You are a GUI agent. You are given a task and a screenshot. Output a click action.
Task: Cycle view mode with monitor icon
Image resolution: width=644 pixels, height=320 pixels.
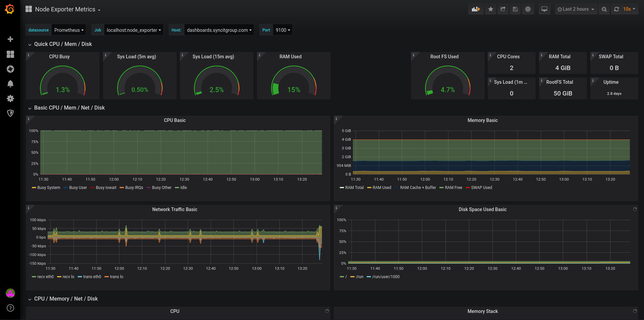click(544, 9)
